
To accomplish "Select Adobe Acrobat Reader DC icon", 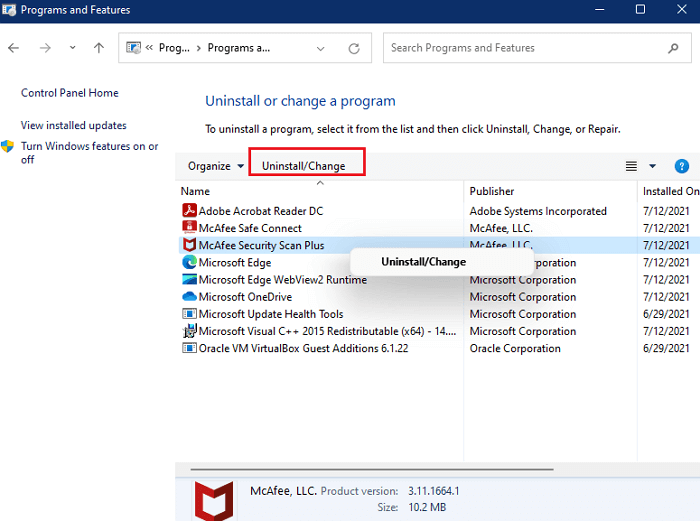I will pyautogui.click(x=189, y=210).
